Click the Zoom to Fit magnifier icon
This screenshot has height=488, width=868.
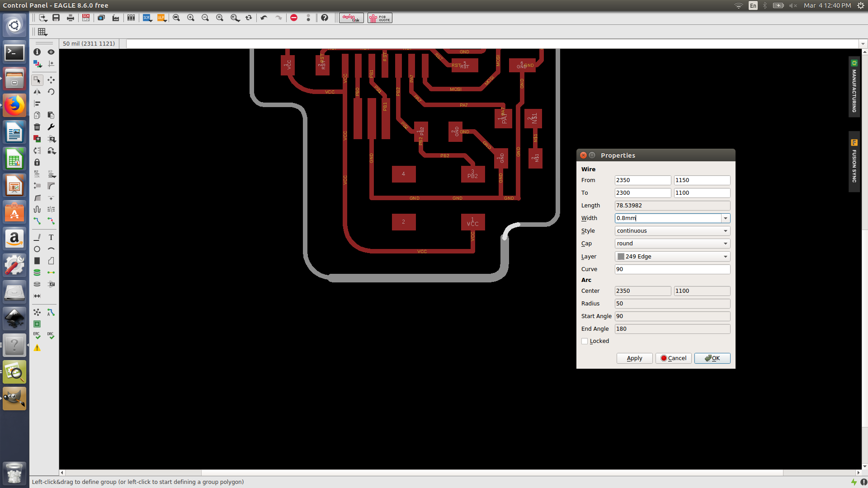[176, 18]
